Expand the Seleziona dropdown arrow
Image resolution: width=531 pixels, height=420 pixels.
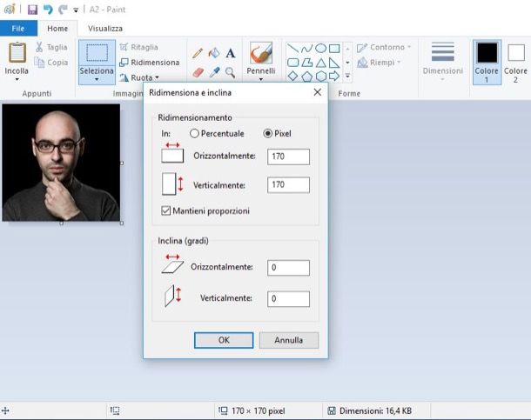click(97, 79)
